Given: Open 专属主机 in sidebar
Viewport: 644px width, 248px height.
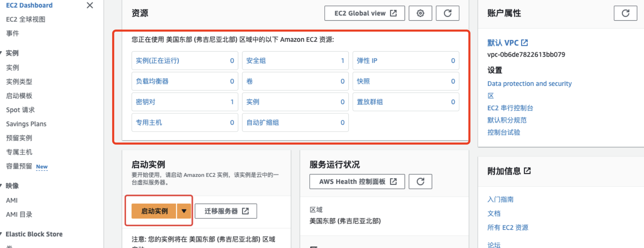Looking at the screenshot, I should click(19, 152).
